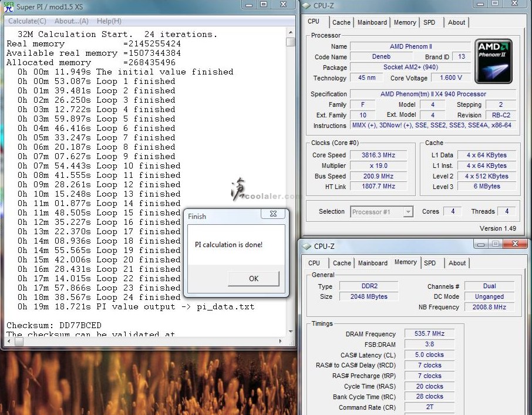Click the Multiplier value 'x 19.0'
The image size is (532, 415).
pyautogui.click(x=378, y=166)
